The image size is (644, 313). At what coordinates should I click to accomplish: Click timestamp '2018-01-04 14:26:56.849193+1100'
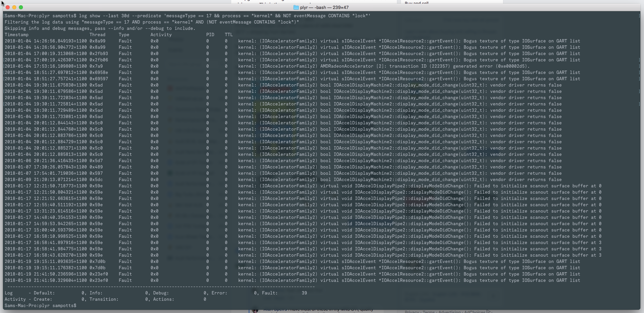click(46, 41)
